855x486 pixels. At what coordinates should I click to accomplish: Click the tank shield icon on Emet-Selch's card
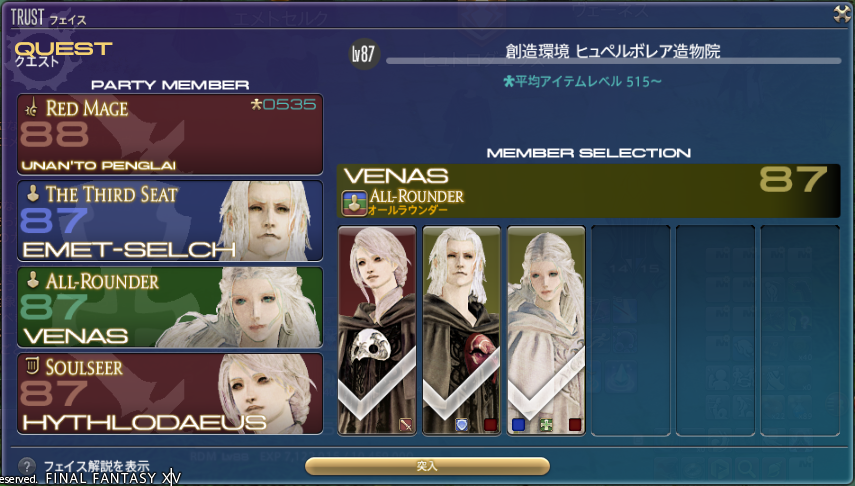[461, 424]
